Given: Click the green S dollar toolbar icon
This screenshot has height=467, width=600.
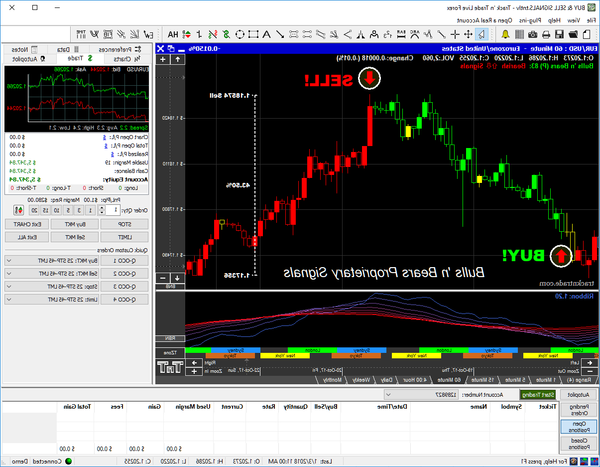Looking at the screenshot, I should tap(226, 35).
